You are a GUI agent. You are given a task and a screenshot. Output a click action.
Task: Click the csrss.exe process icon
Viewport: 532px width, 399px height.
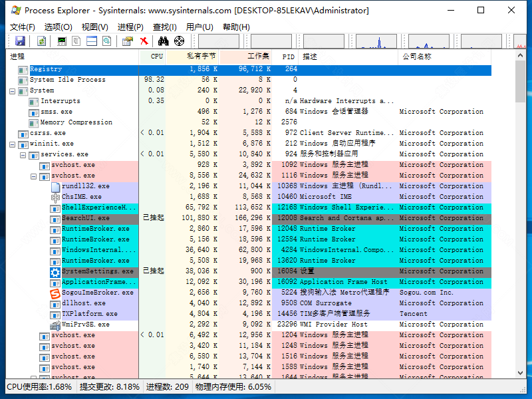pyautogui.click(x=23, y=134)
